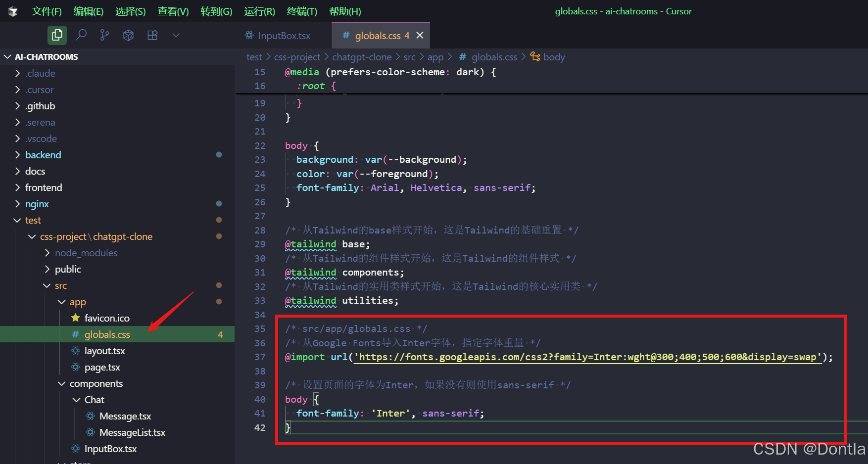Click the hash icon beside globals.css in tree
The height and width of the screenshot is (464, 868).
tap(75, 334)
